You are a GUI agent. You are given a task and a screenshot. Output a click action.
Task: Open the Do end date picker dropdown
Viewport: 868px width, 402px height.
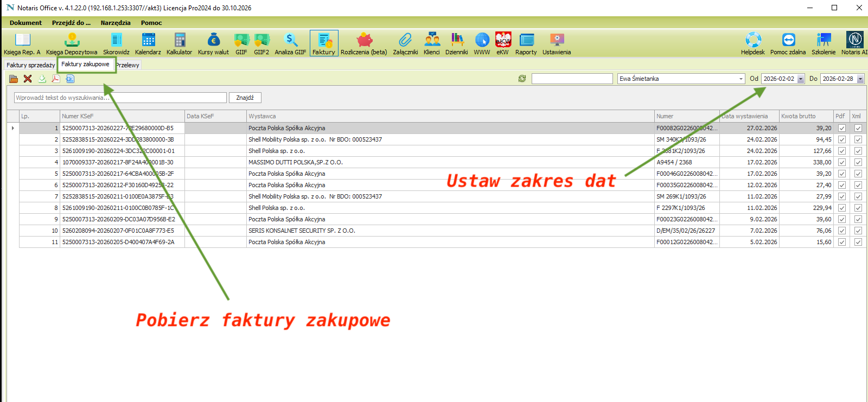[860, 79]
